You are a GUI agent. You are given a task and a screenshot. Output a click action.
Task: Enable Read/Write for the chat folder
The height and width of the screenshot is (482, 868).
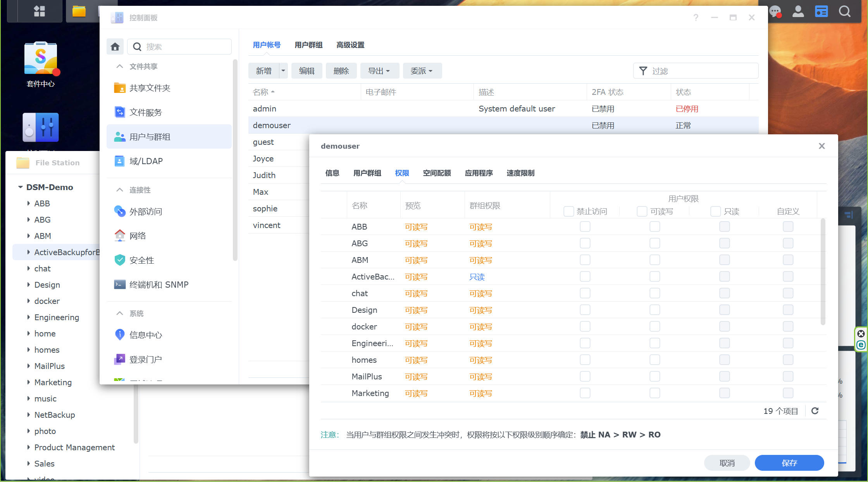654,293
